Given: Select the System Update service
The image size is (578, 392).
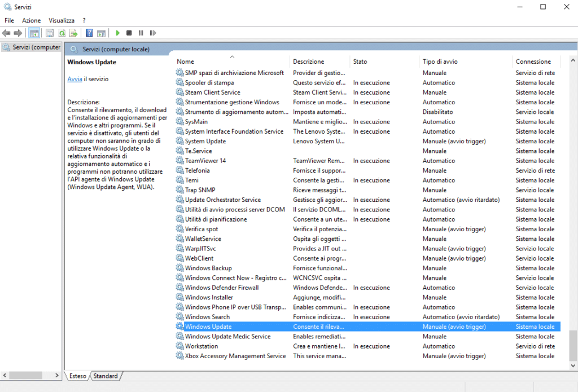Looking at the screenshot, I should 368,141.
